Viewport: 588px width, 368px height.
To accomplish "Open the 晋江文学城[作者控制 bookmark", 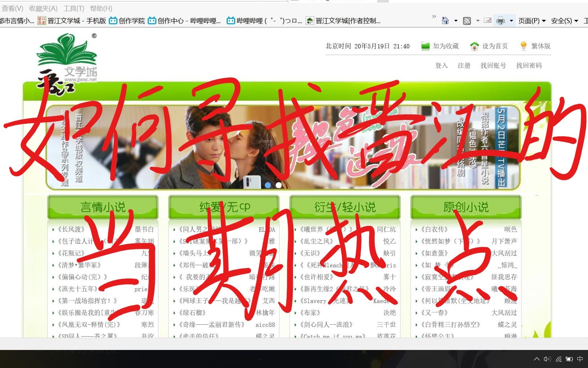I will [343, 21].
